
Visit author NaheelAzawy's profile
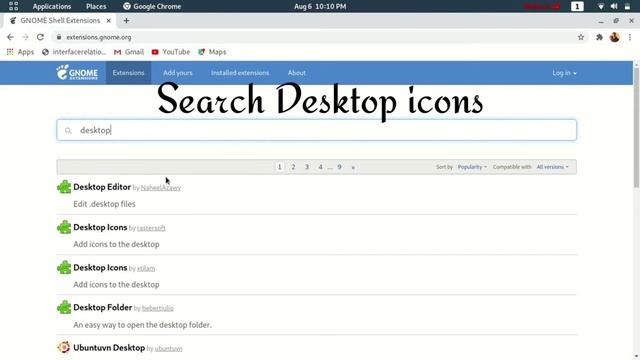coord(161,188)
